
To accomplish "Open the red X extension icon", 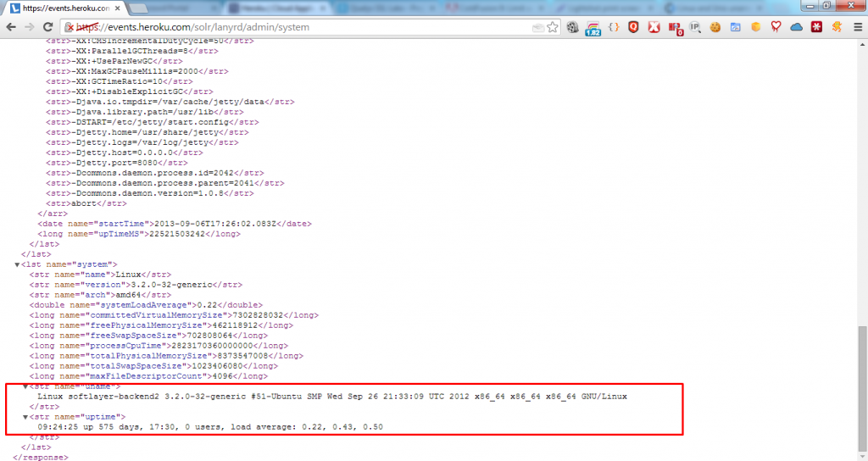I will 654,27.
